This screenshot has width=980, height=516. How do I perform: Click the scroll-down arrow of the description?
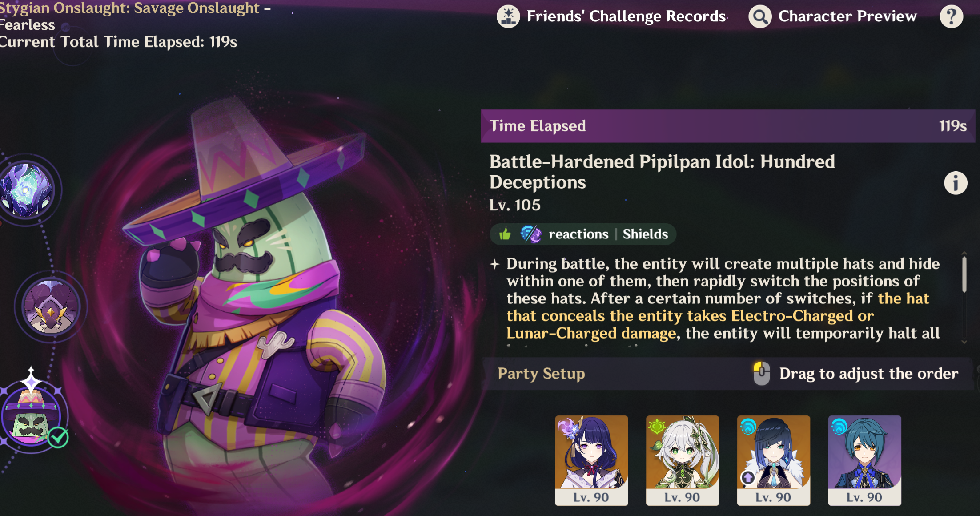(964, 342)
